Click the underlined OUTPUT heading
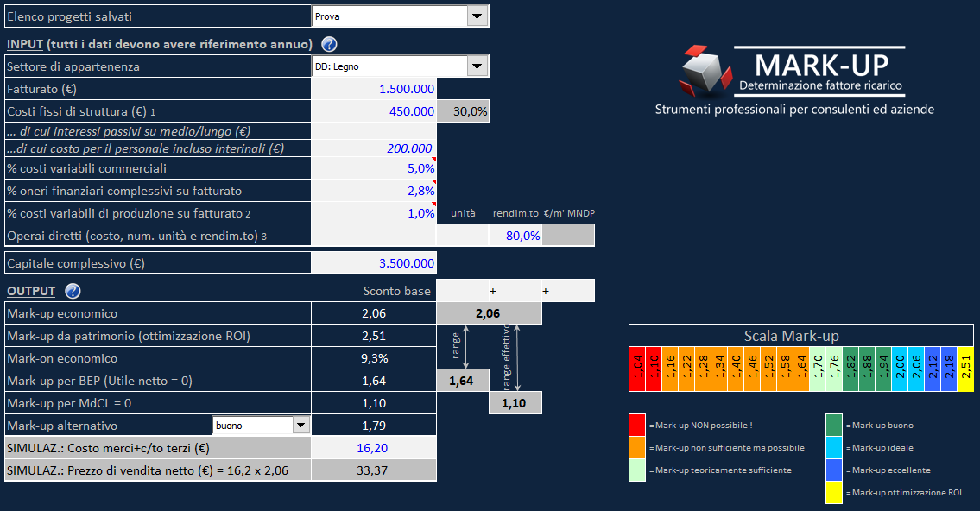980x511 pixels. 31,291
